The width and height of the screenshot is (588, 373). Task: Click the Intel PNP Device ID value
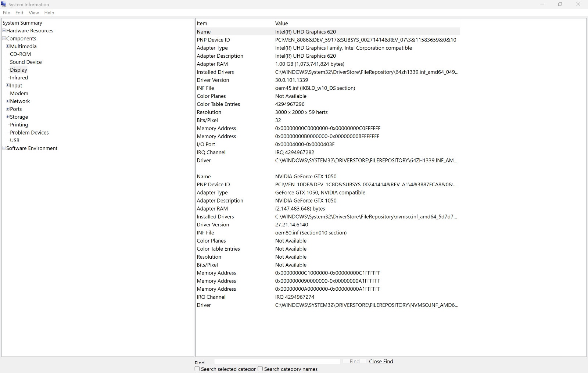[366, 40]
